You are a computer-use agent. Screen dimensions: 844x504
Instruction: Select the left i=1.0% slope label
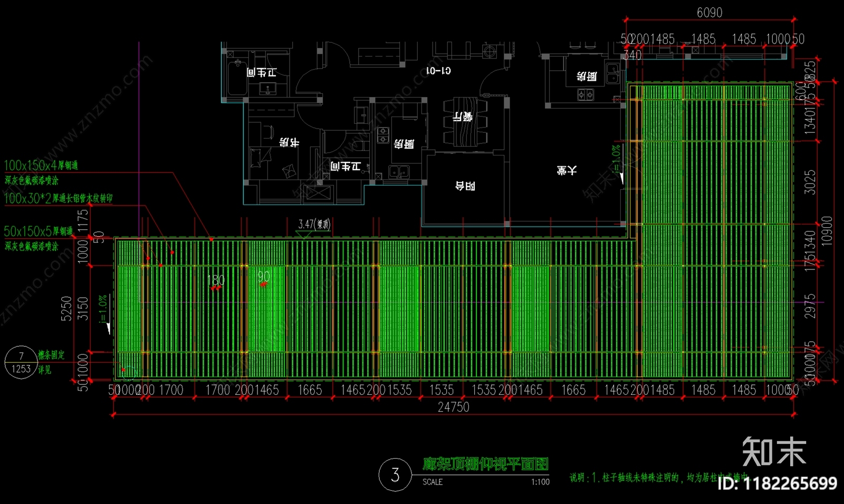(x=103, y=308)
